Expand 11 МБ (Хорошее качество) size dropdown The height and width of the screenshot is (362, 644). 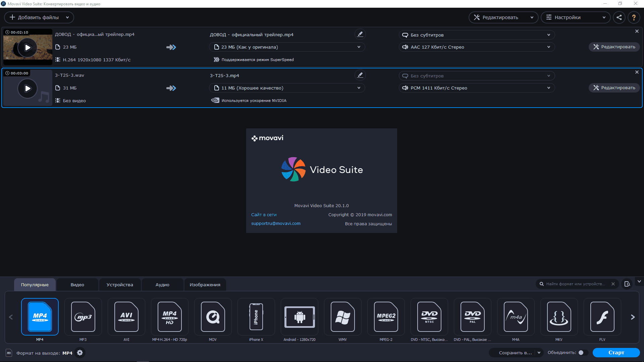(x=287, y=88)
